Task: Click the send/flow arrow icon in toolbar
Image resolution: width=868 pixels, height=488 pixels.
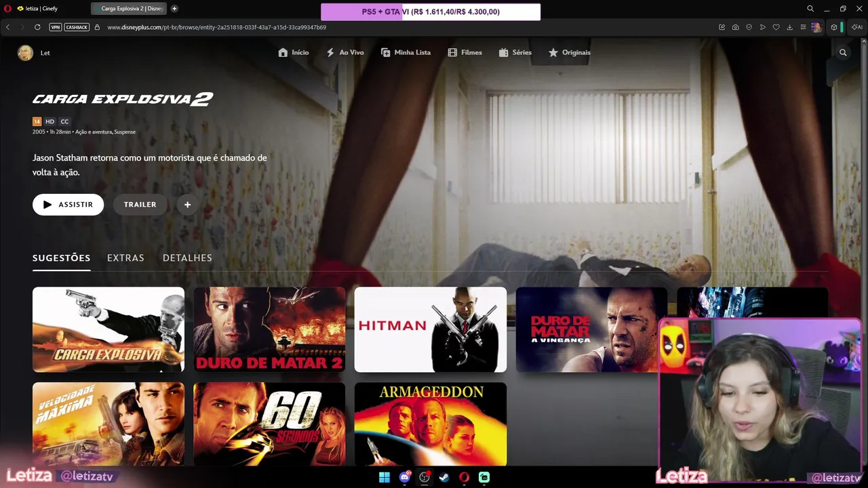Action: [x=763, y=27]
